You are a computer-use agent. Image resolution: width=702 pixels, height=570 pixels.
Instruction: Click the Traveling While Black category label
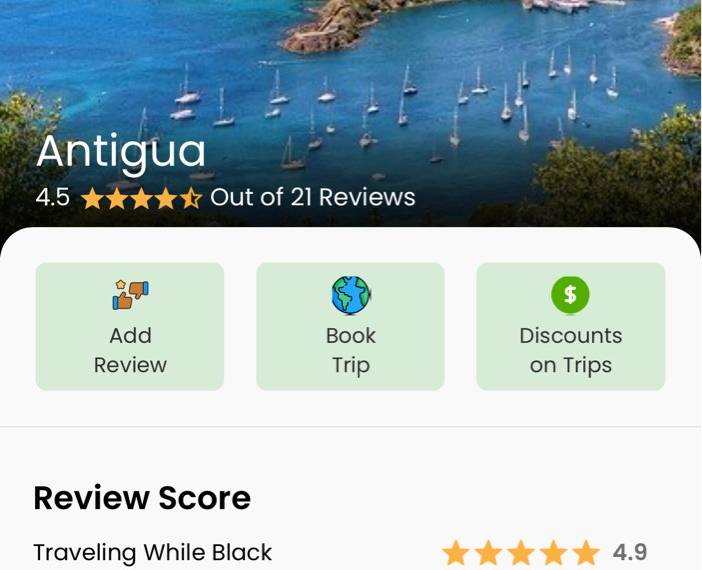pyautogui.click(x=153, y=553)
